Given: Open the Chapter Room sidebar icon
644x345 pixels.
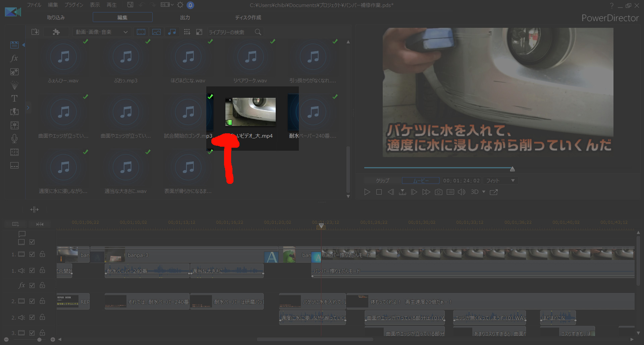Looking at the screenshot, I should [14, 152].
